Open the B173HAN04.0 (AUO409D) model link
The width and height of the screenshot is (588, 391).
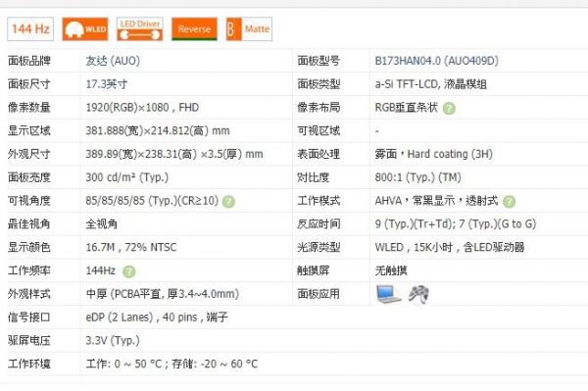pyautogui.click(x=436, y=61)
